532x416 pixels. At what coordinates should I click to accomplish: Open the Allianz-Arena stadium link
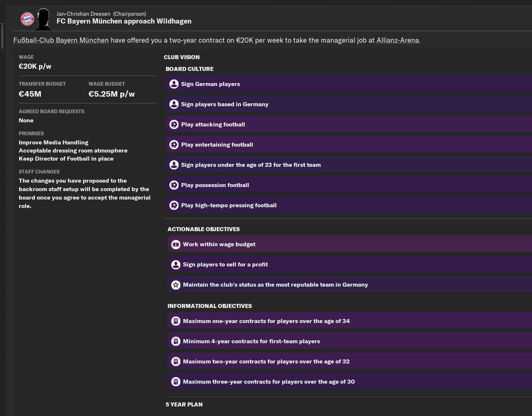coord(398,40)
